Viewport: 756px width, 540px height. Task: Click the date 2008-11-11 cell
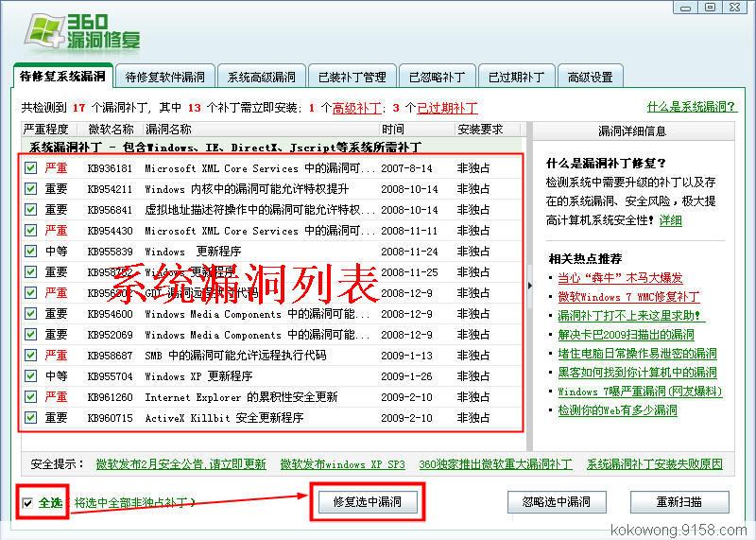pos(409,231)
